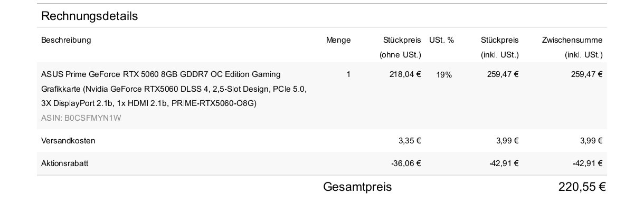Select the ASUS Prime GeForce RTX 5060 description
The image size is (644, 213).
click(174, 89)
